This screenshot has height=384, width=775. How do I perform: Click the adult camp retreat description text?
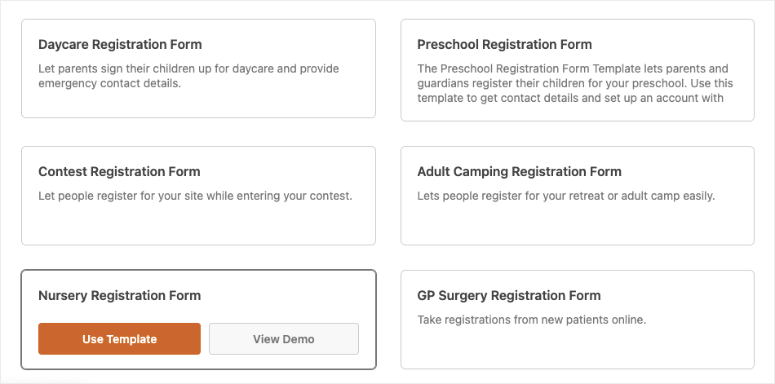tap(566, 196)
